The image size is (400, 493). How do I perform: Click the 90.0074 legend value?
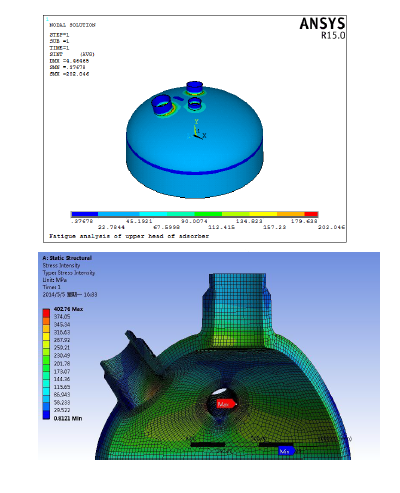click(x=194, y=221)
